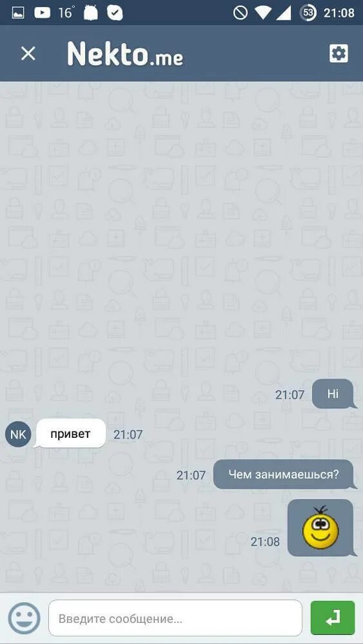Tap the checkmark badge notification icon

pyautogui.click(x=115, y=13)
